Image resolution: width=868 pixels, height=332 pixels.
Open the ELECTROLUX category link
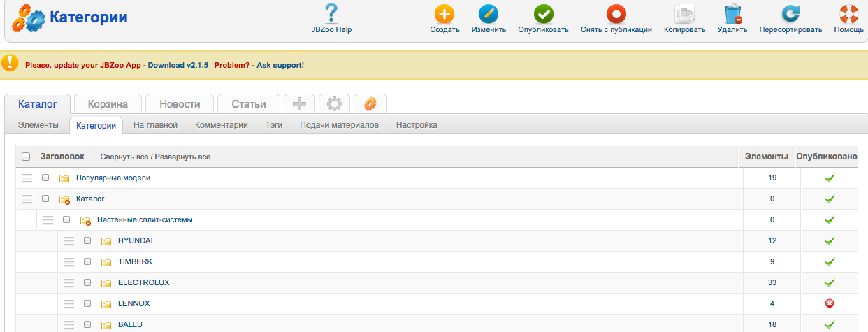(x=144, y=282)
